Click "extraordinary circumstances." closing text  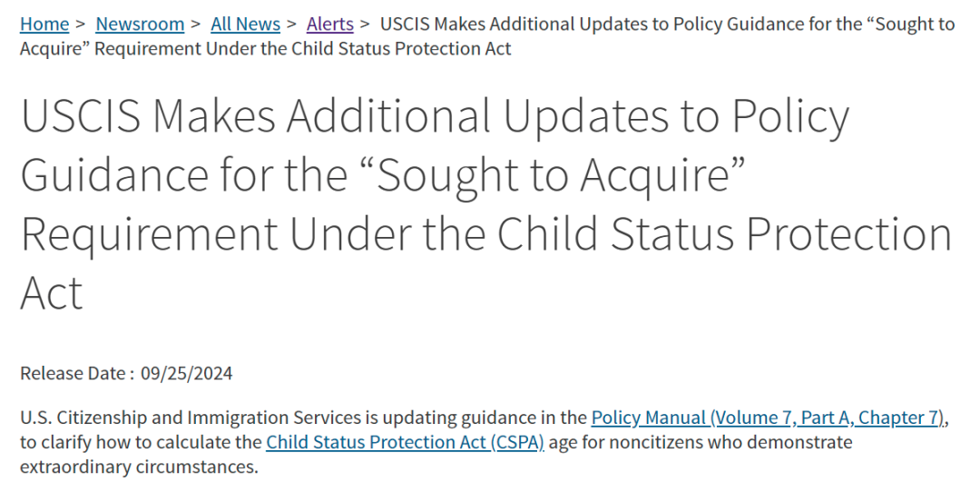coord(139,467)
